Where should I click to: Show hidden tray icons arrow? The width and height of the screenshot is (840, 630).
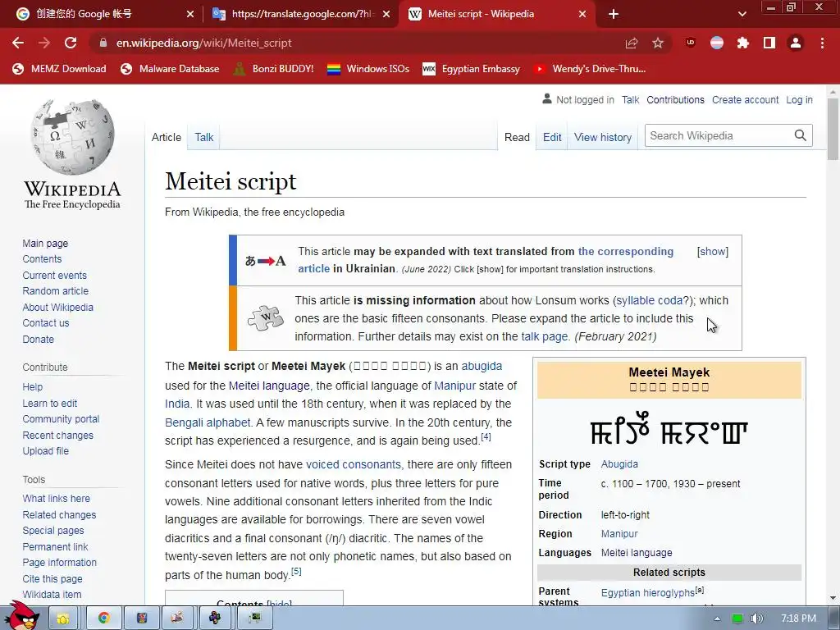click(717, 619)
